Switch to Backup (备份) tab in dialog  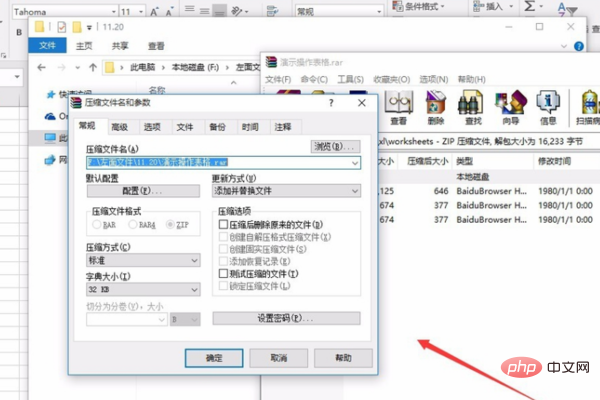click(217, 127)
